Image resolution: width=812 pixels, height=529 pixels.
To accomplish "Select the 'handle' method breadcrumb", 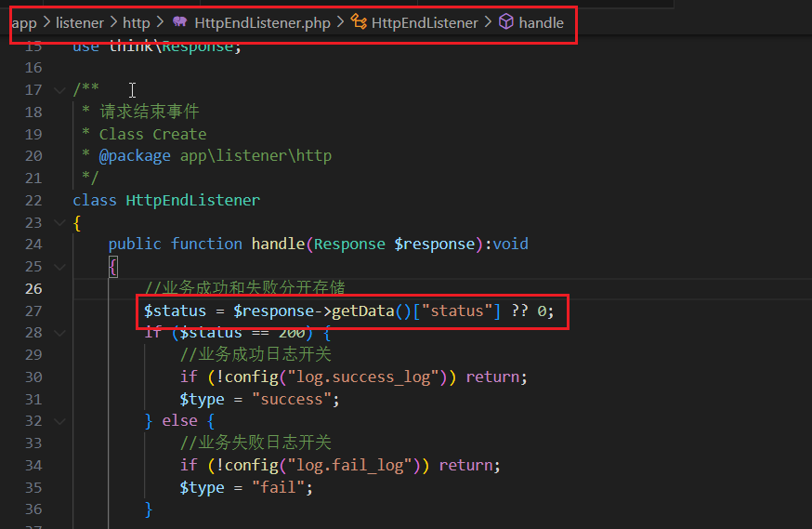I will 541,23.
